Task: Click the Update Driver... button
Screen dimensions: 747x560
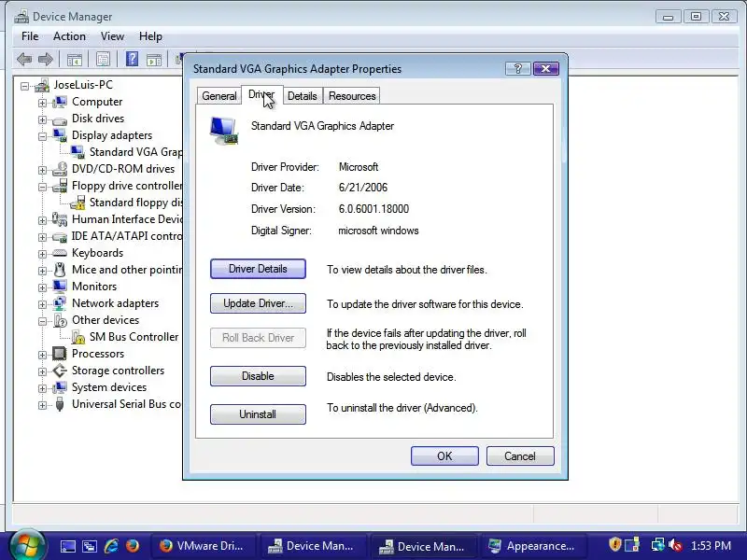Action: [258, 303]
